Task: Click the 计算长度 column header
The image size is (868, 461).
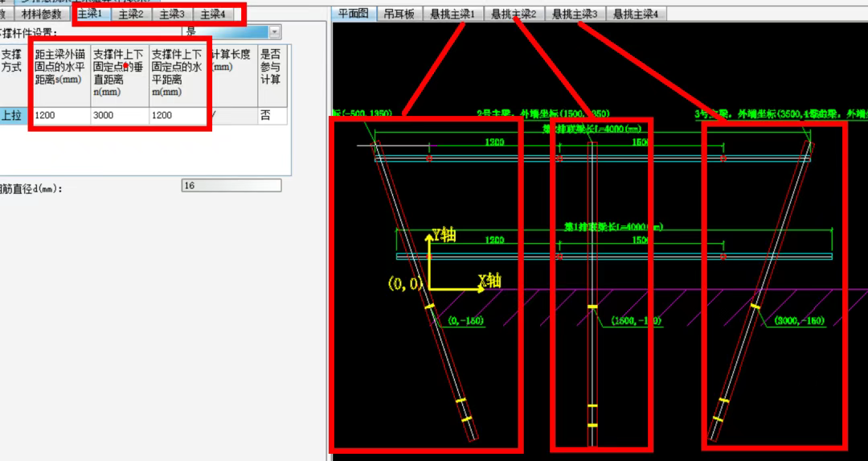Action: pyautogui.click(x=232, y=76)
